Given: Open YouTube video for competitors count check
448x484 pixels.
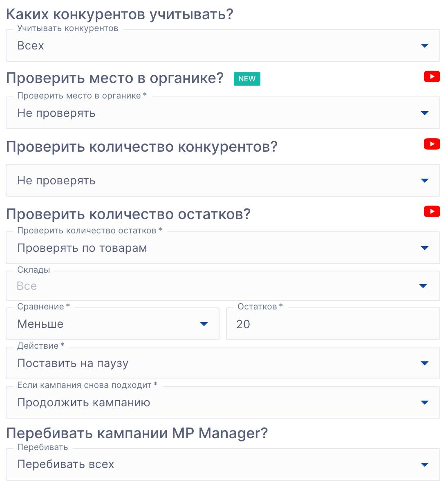Looking at the screenshot, I should [432, 144].
